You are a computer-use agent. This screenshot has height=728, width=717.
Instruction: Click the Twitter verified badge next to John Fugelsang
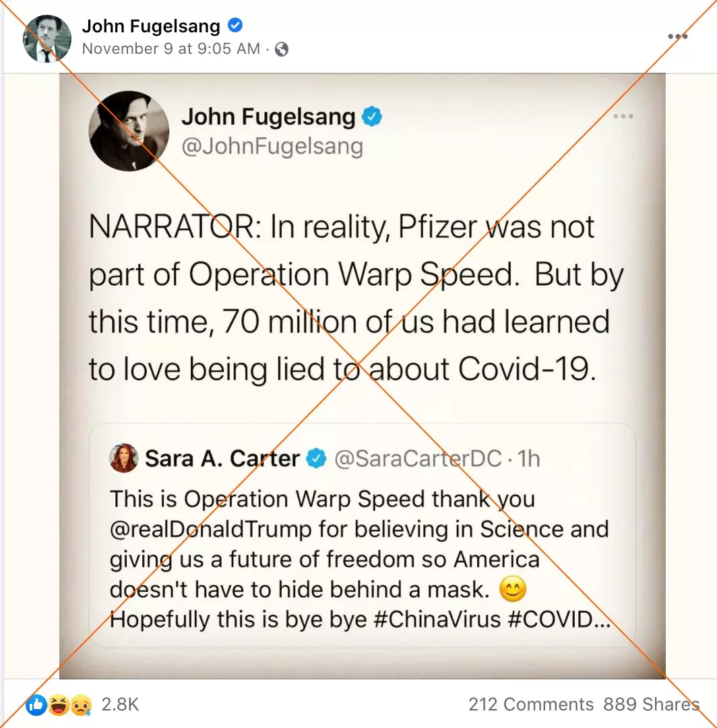click(x=372, y=116)
